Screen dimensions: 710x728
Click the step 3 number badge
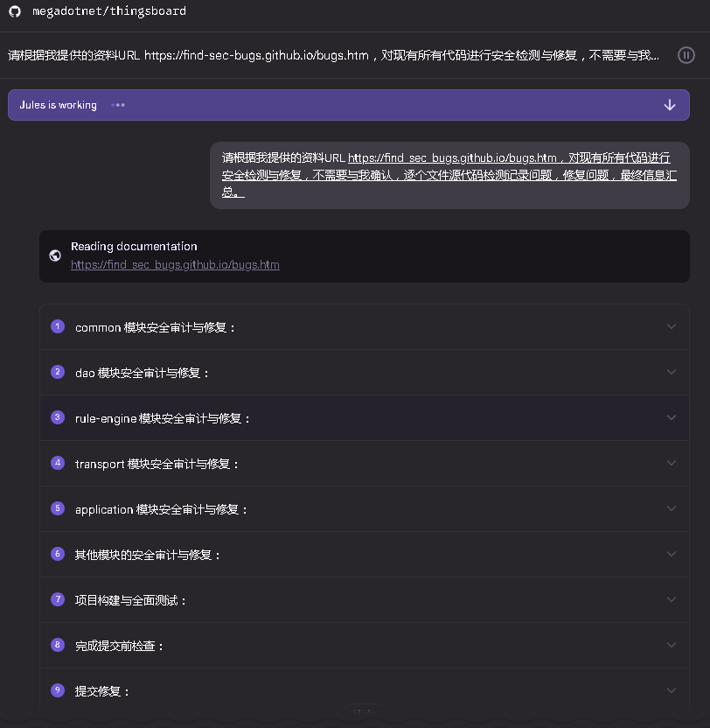click(58, 417)
